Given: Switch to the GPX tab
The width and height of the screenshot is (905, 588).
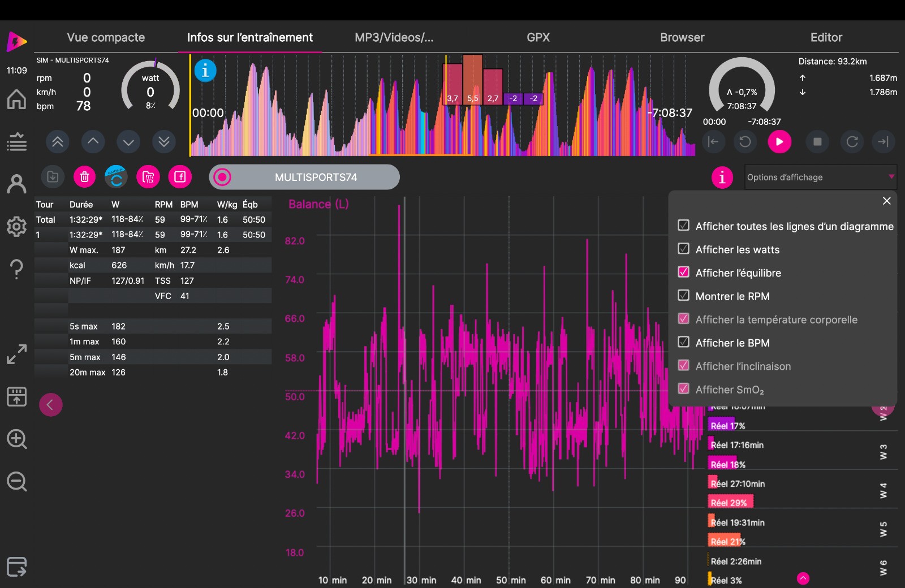Looking at the screenshot, I should point(538,37).
